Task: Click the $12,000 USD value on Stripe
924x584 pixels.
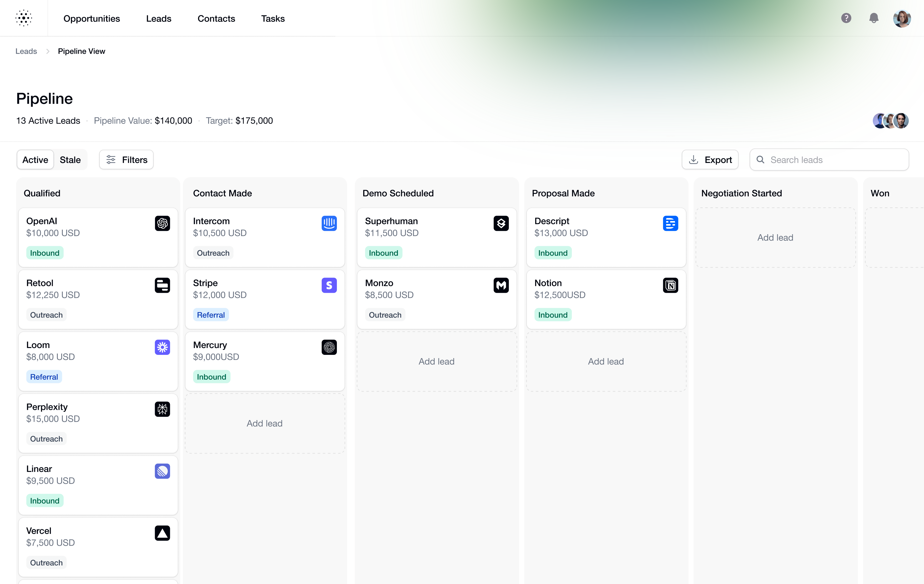Action: (x=220, y=295)
